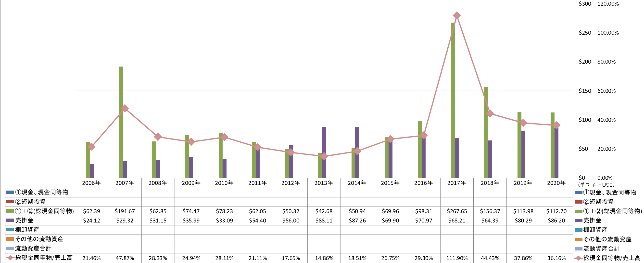Click the light-blue swatch beside left 流動資産合計

[10, 248]
